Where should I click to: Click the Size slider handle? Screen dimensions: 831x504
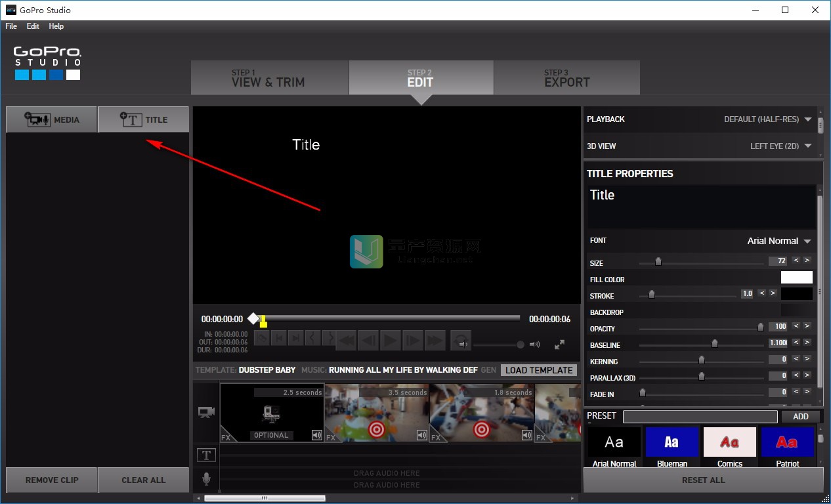[658, 261]
